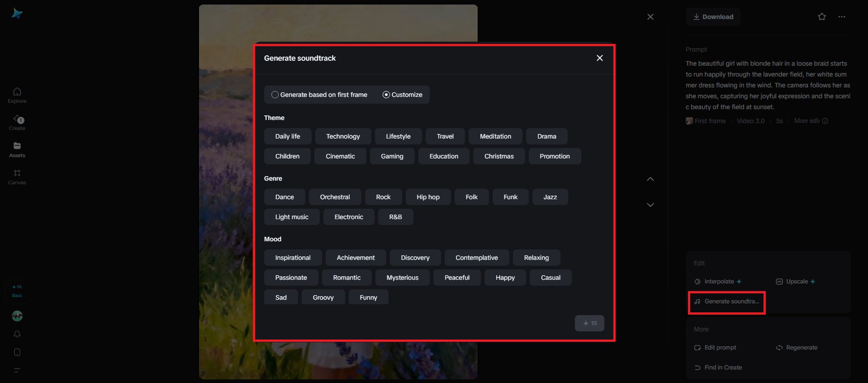Choose the Promotion theme
Image resolution: width=868 pixels, height=383 pixels.
(x=555, y=156)
